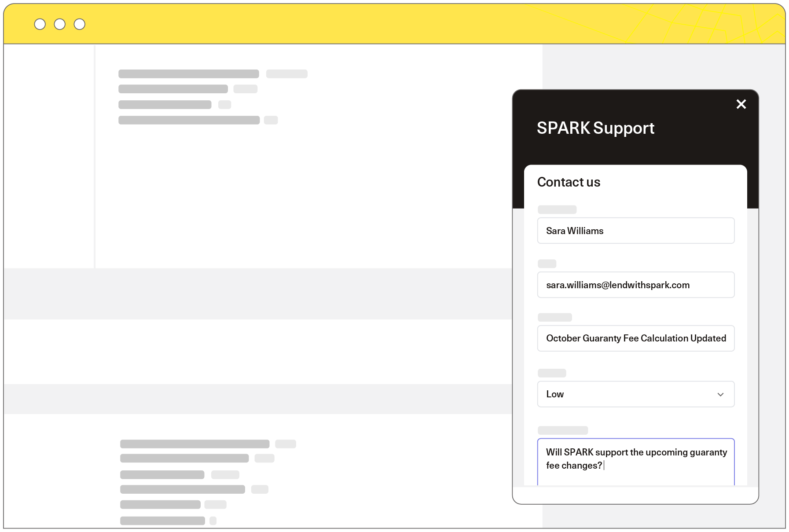Screen dimensions: 789x532
Task: Click the sara.williams@lendwithspark.com email field
Action: point(635,285)
